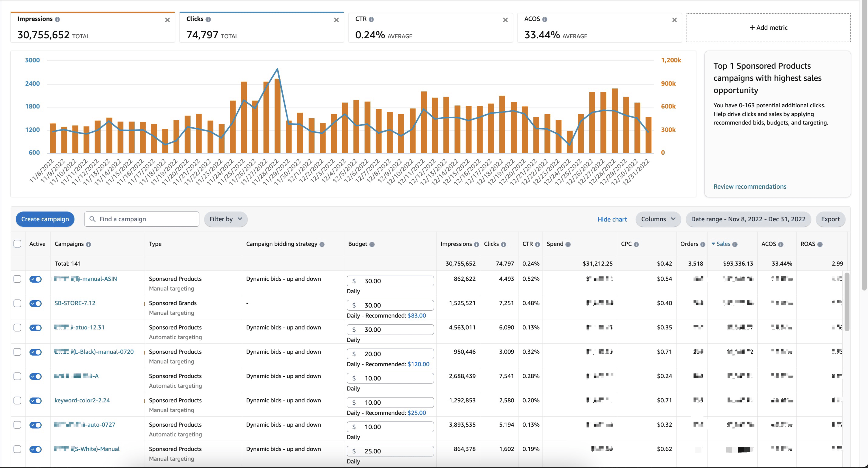Sort table by the Sales column
Screen dimensions: 868x468
pos(723,244)
